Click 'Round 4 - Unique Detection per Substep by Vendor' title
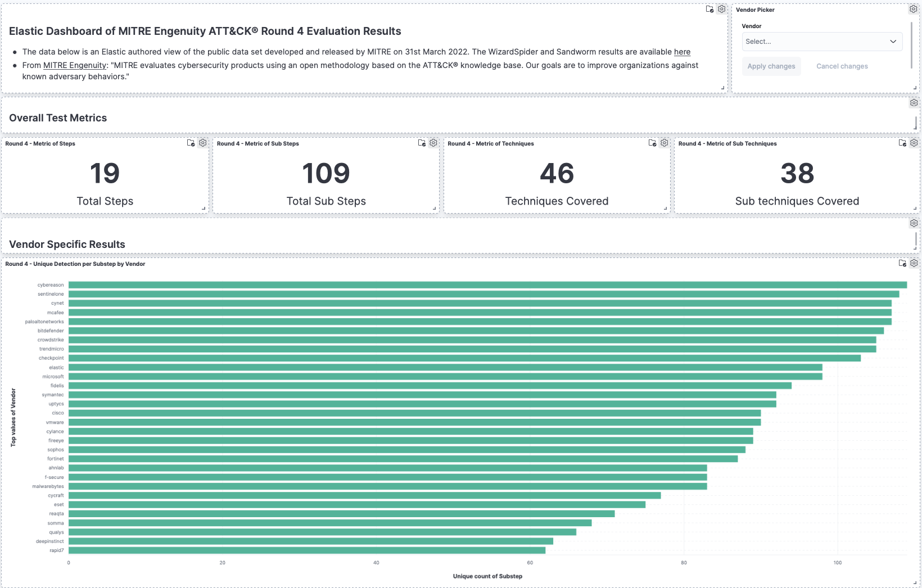The image size is (922, 588). click(75, 264)
